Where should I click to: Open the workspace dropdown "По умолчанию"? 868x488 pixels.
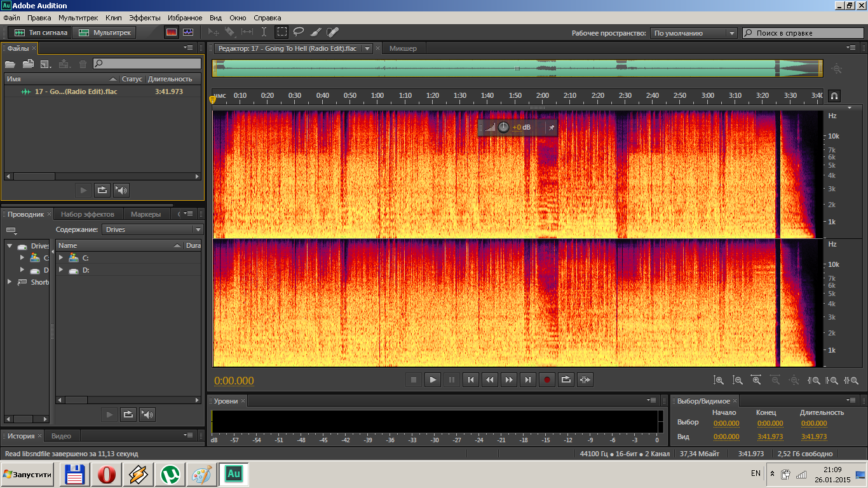pyautogui.click(x=693, y=33)
